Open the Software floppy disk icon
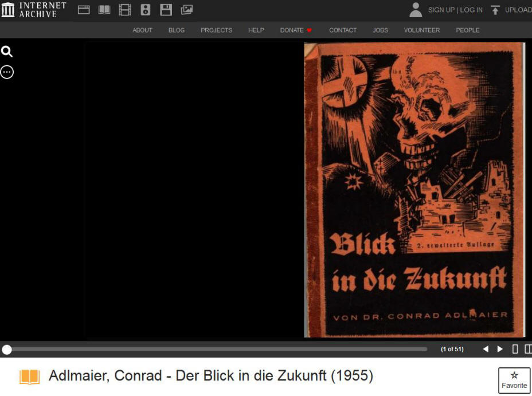 pyautogui.click(x=166, y=10)
